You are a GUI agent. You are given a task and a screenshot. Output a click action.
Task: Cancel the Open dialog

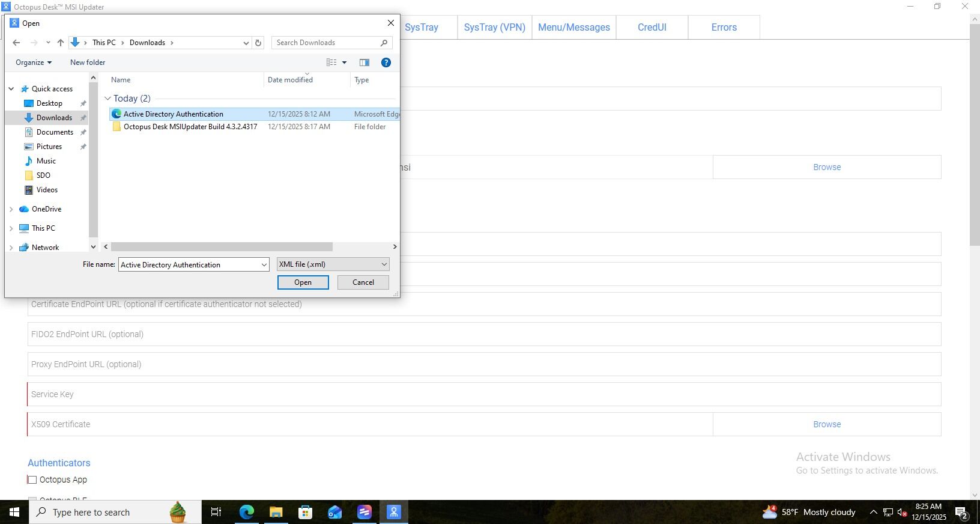pos(363,282)
